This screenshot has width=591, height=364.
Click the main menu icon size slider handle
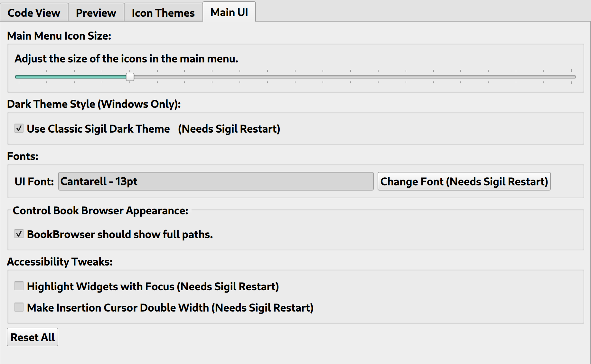tap(130, 77)
